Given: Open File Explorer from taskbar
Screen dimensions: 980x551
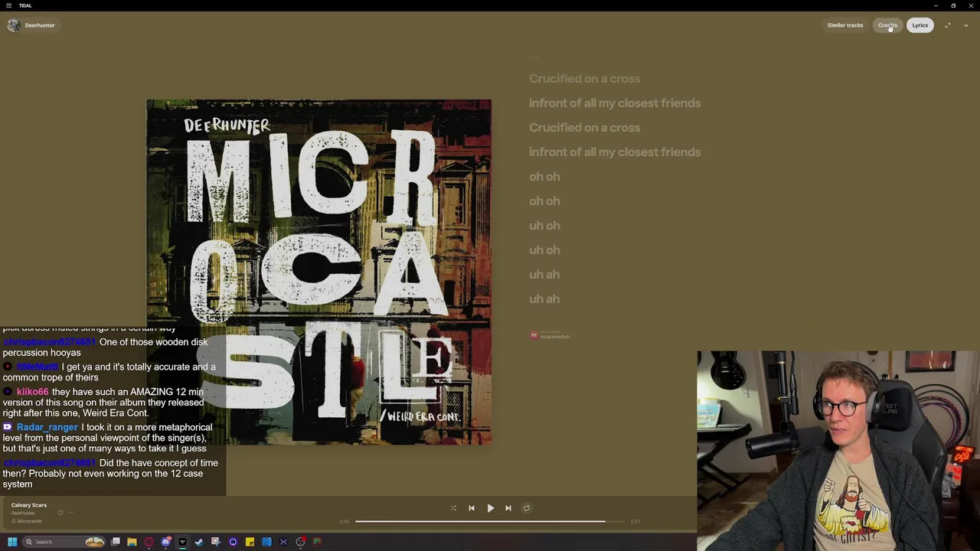Looking at the screenshot, I should (x=132, y=542).
